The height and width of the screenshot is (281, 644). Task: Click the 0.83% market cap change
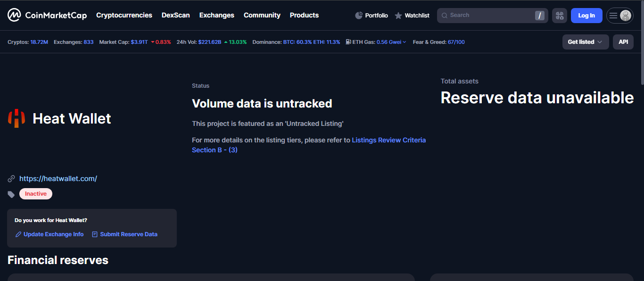[x=161, y=42]
